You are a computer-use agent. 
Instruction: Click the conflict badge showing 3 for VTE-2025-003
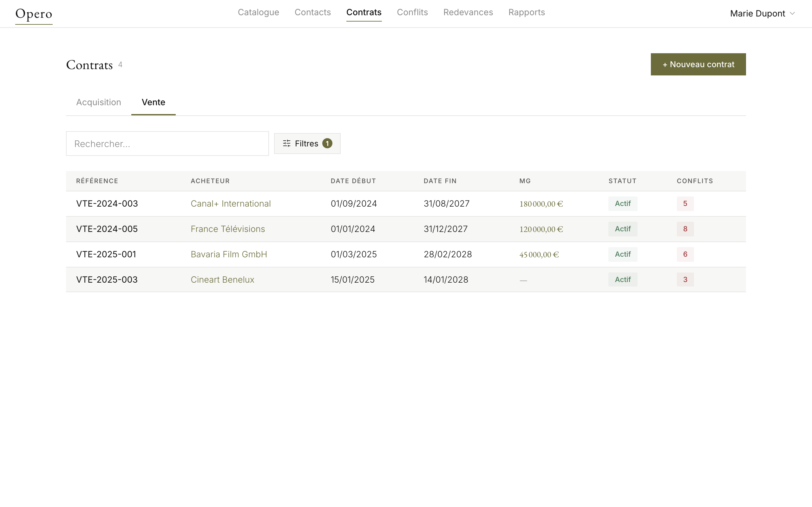tap(685, 279)
